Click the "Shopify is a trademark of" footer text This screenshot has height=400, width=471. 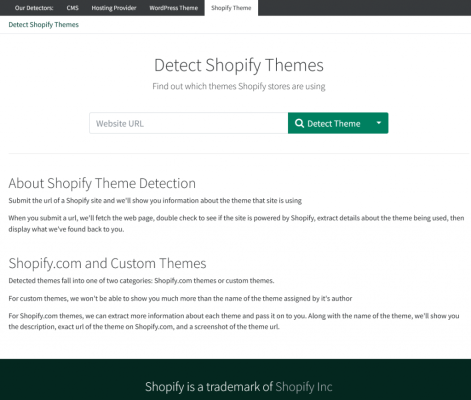coord(209,387)
